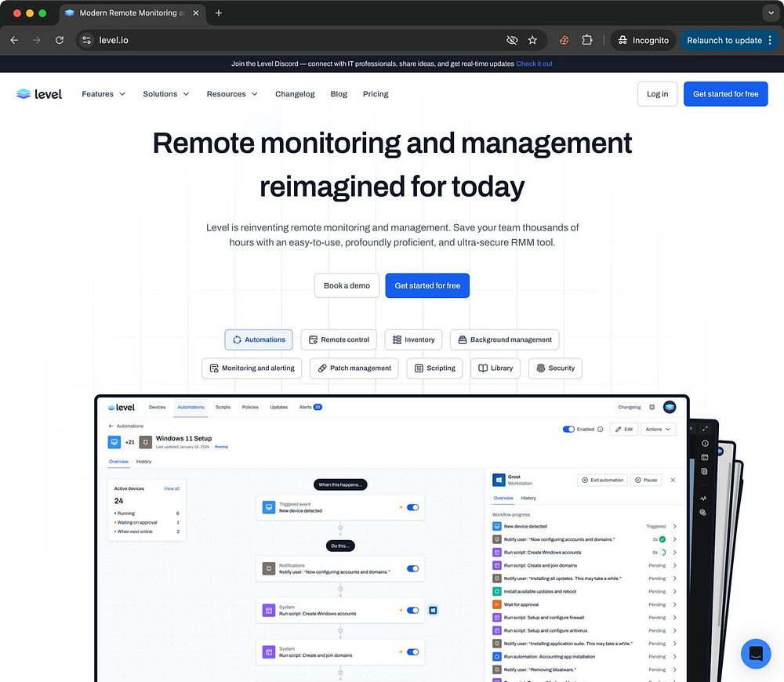
Task: Close the Groot device panel with X
Action: coord(673,480)
